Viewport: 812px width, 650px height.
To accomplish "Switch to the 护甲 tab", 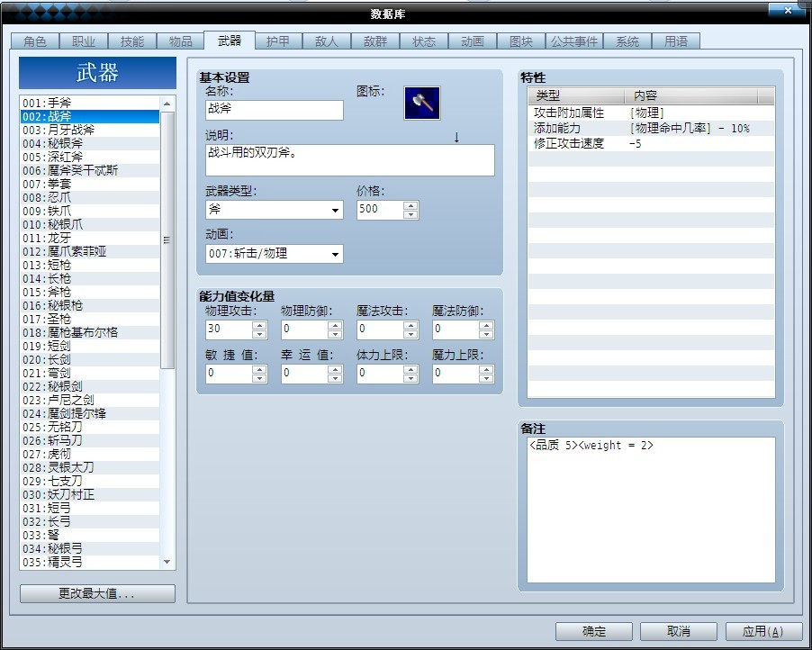I will pyautogui.click(x=277, y=41).
